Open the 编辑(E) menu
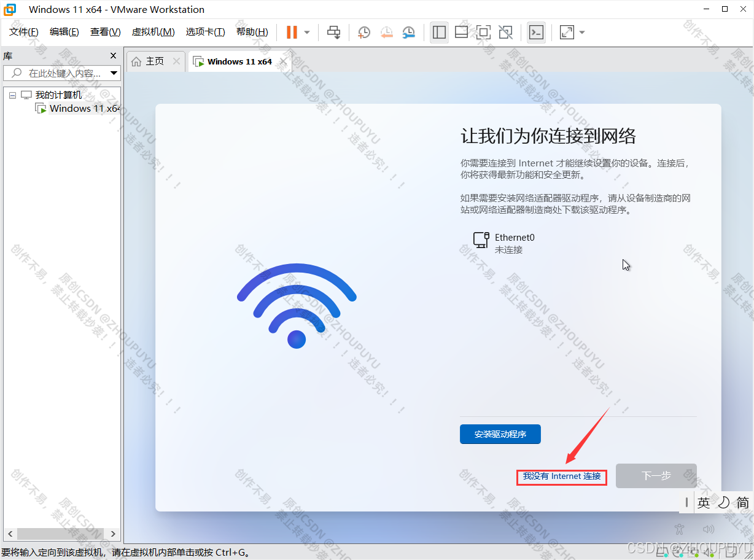 [x=64, y=32]
